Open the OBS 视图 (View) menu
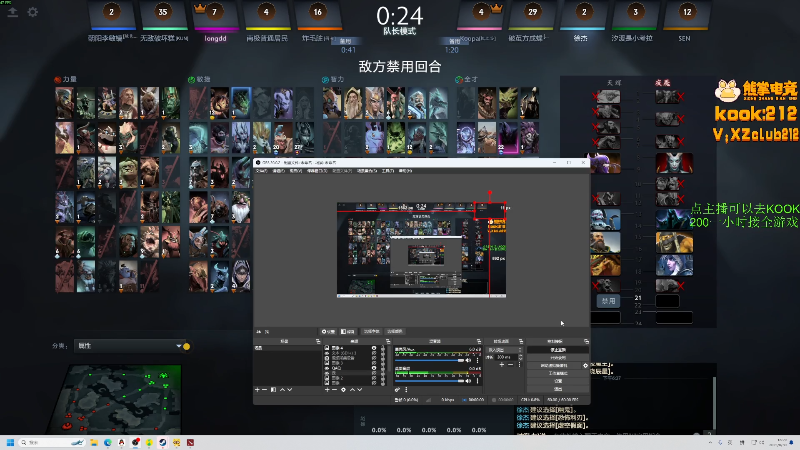 point(296,170)
